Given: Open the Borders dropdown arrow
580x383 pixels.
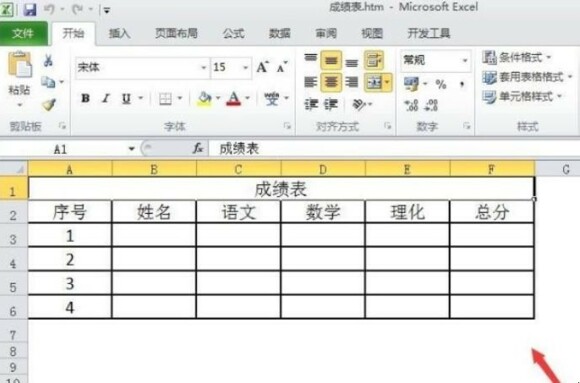Looking at the screenshot, I should pyautogui.click(x=180, y=98).
